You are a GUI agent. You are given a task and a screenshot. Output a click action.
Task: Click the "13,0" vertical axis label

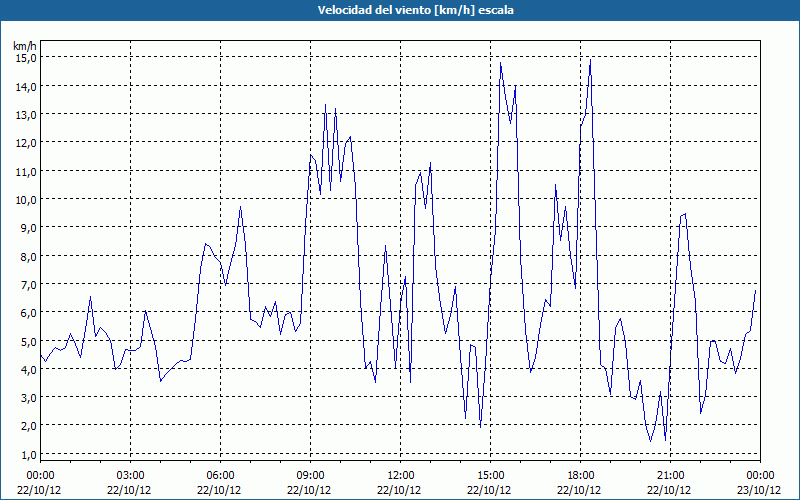click(26, 115)
